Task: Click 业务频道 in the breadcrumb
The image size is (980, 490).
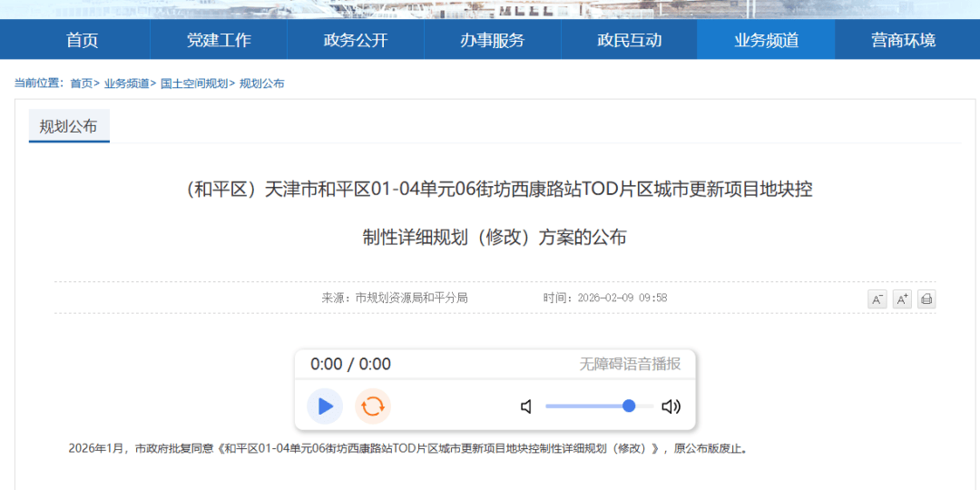Action: [126, 83]
